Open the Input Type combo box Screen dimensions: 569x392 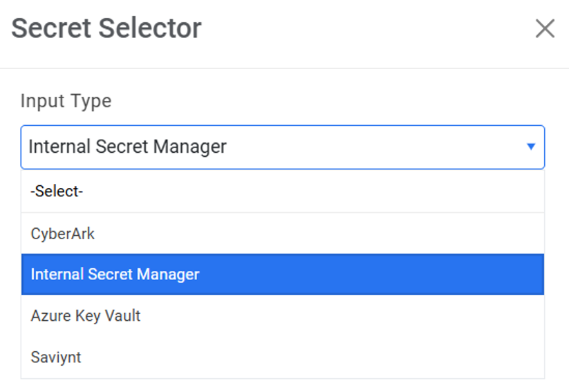tap(282, 147)
